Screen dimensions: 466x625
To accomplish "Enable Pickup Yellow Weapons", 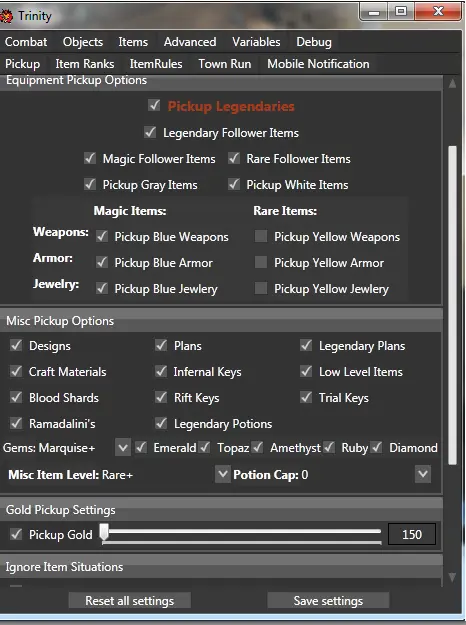I will [261, 236].
